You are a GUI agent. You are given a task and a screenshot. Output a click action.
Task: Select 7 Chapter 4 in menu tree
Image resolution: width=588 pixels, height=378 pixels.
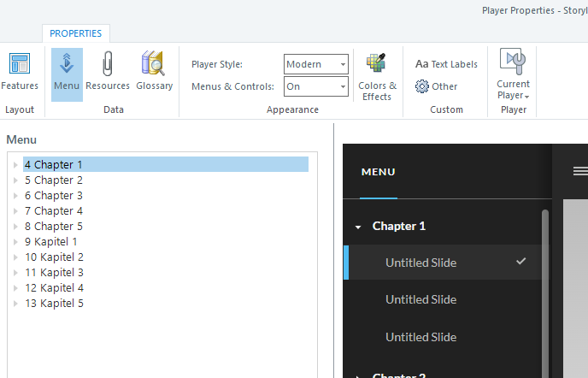[54, 211]
